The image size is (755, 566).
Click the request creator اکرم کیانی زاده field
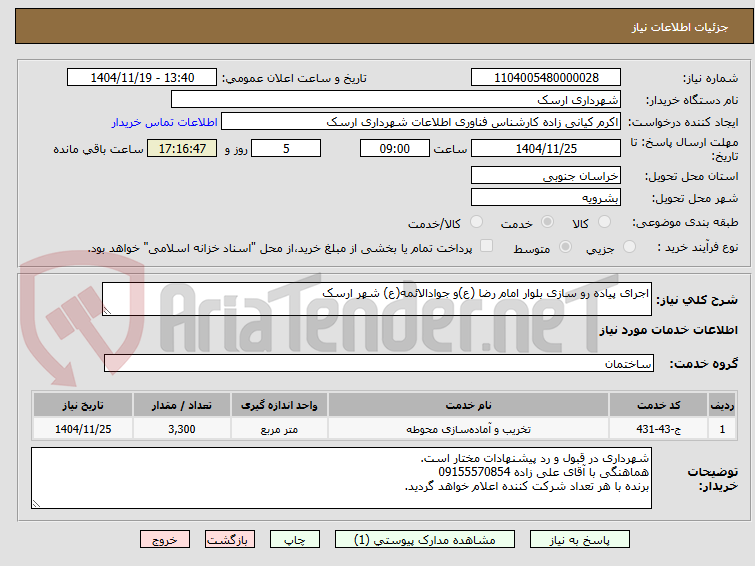pos(421,122)
